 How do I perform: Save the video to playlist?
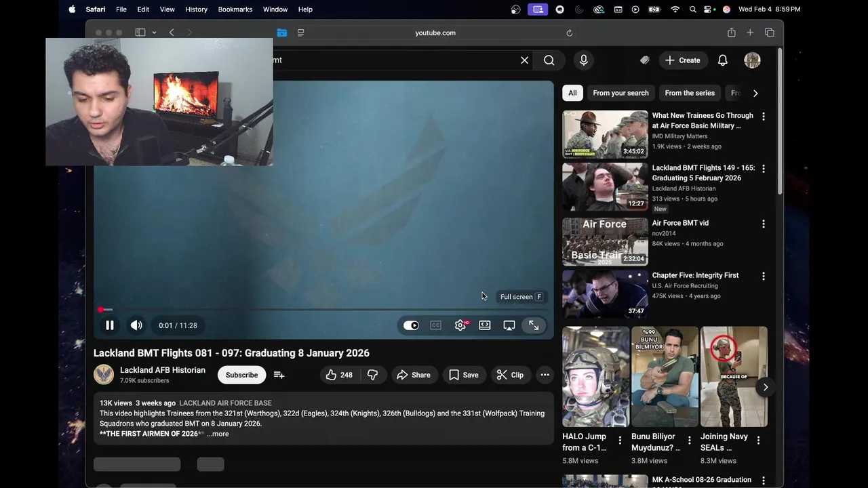click(464, 375)
